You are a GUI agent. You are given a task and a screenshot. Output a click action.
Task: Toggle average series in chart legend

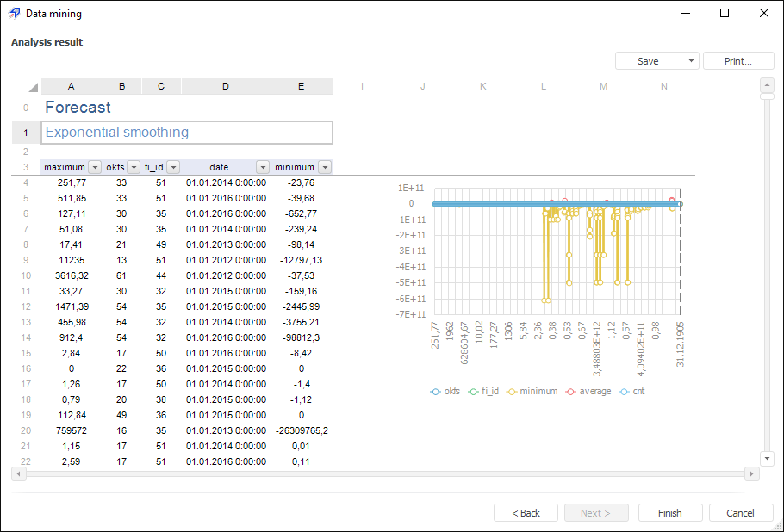tap(588, 391)
